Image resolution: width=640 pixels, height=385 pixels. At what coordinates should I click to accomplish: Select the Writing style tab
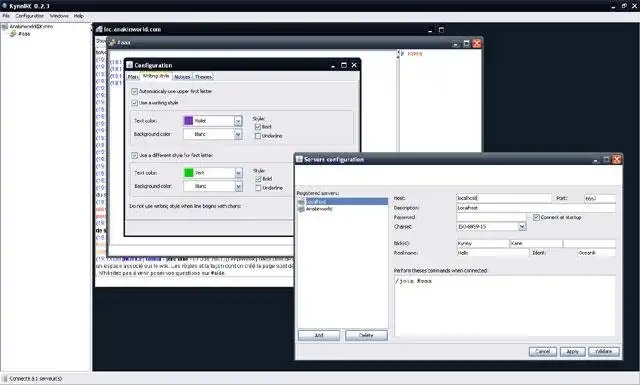point(156,76)
